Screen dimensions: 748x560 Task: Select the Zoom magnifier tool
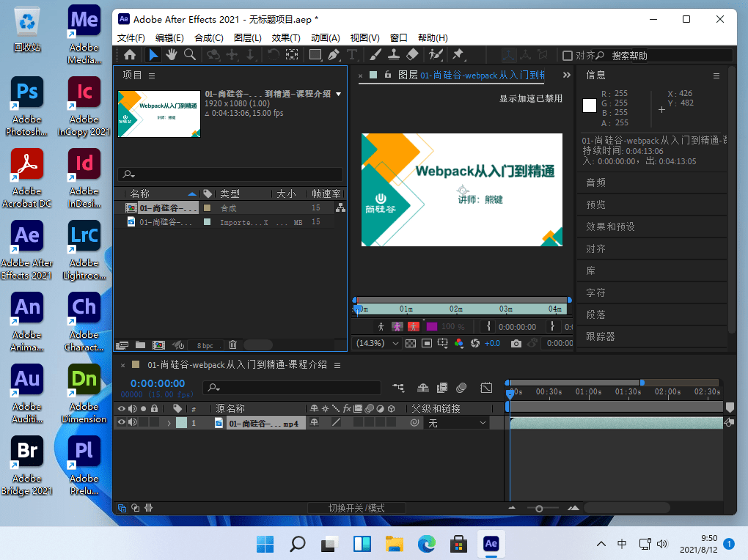click(190, 55)
